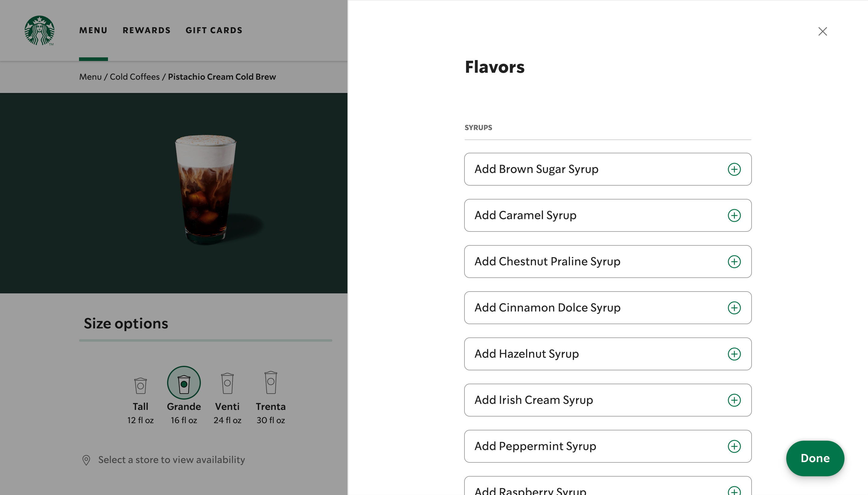Click the Starbucks siren logo
This screenshot has width=868, height=495.
[x=40, y=30]
